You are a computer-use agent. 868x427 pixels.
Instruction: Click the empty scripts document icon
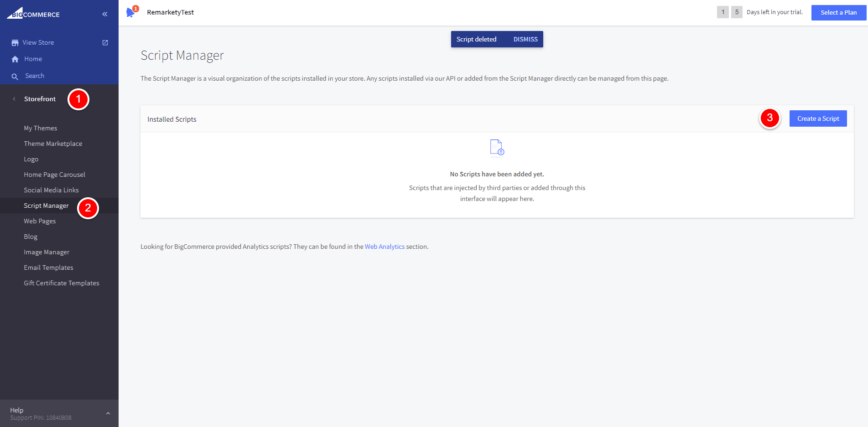tap(497, 148)
